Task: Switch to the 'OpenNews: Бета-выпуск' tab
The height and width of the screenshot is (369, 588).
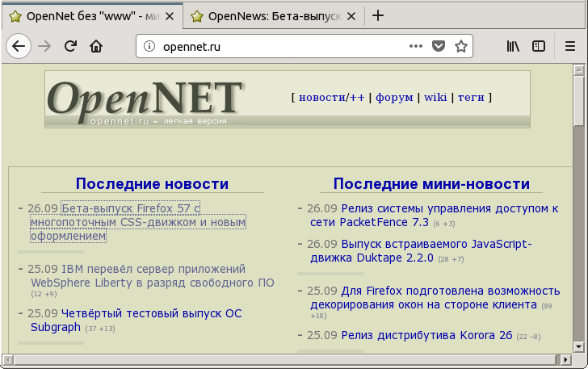Action: pos(274,16)
